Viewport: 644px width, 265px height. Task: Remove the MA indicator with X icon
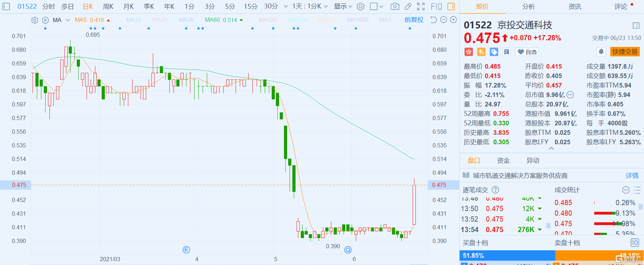coord(45,20)
